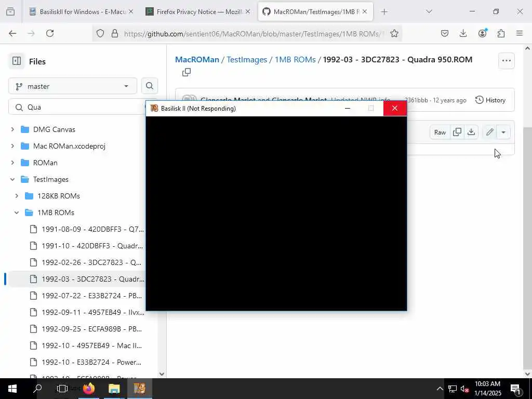Click the Raw button

click(440, 132)
